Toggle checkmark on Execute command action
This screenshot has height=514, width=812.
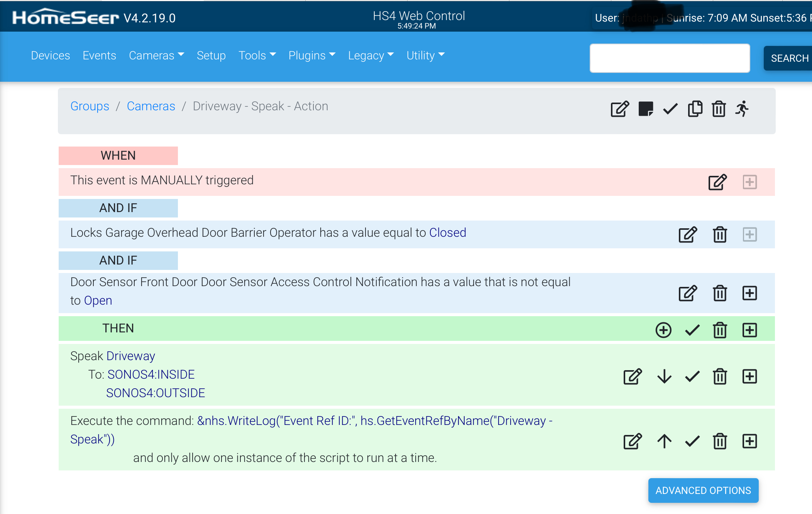coord(692,441)
